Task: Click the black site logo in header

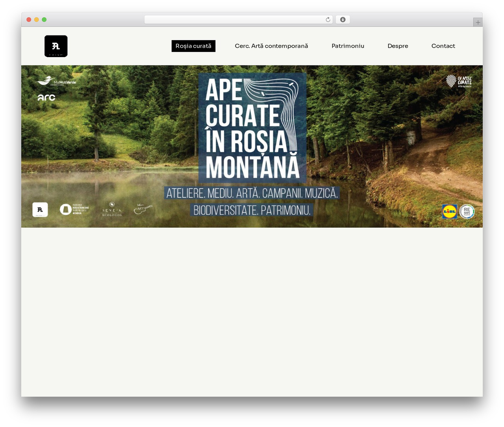Action: tap(56, 46)
